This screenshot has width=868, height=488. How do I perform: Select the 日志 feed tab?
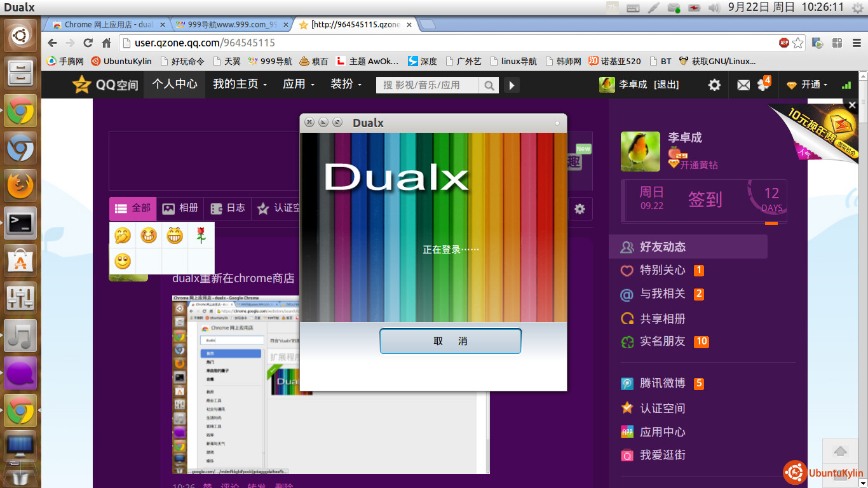tap(227, 208)
